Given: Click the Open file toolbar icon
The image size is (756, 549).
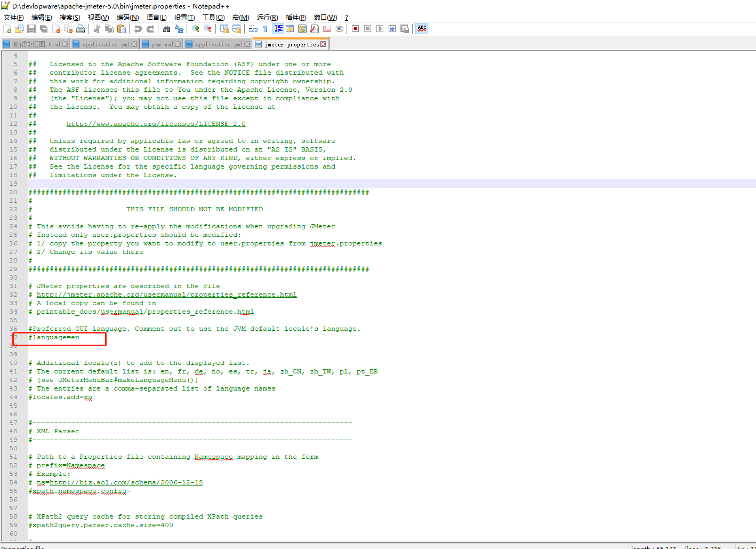Looking at the screenshot, I should [19, 29].
